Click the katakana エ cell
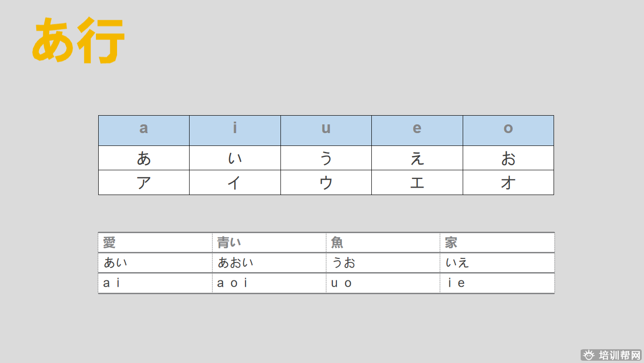644x363 pixels. coord(417,183)
